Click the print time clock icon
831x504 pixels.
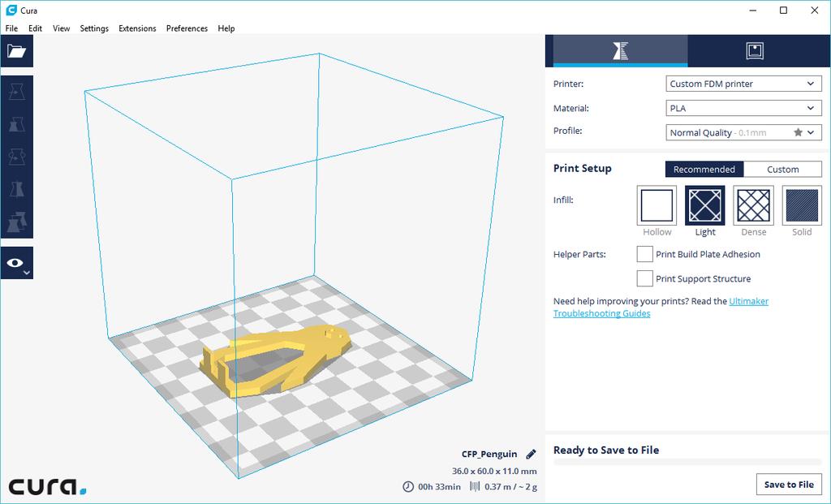[408, 486]
